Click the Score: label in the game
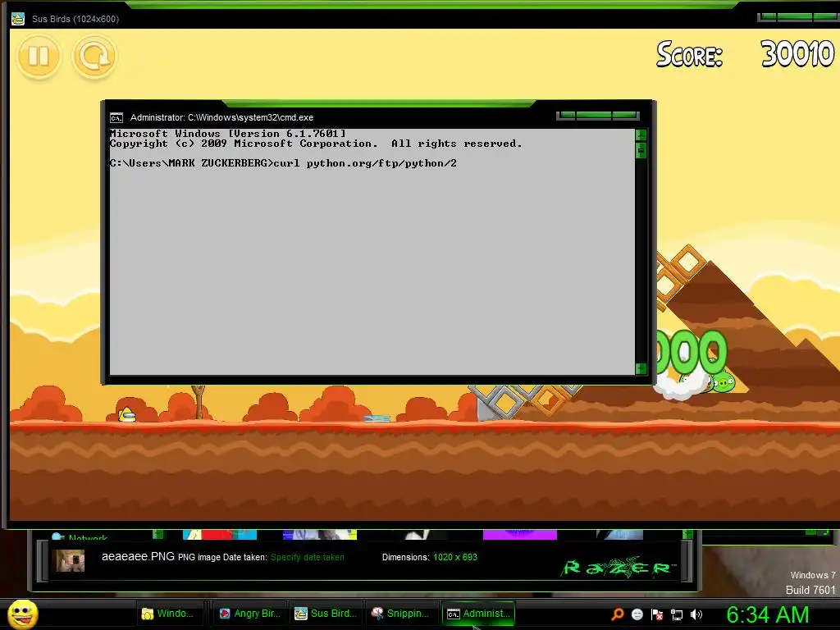Image resolution: width=840 pixels, height=630 pixels. 689,55
